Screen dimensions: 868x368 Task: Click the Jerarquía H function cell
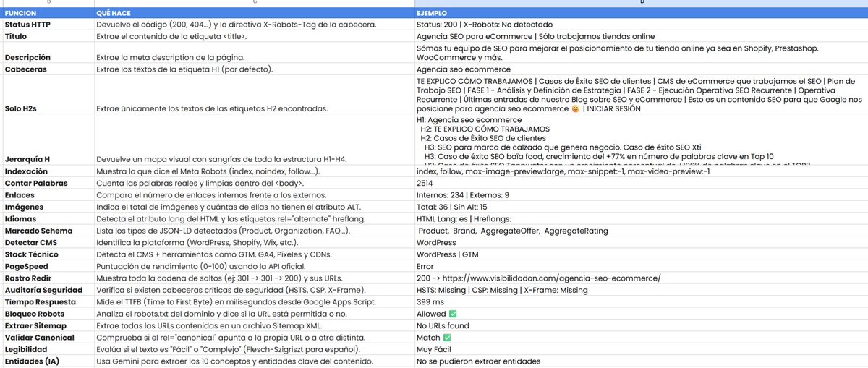pos(48,140)
